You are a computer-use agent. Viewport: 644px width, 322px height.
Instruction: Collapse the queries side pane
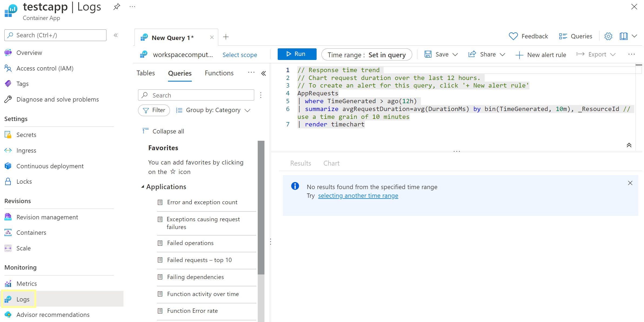pyautogui.click(x=264, y=73)
